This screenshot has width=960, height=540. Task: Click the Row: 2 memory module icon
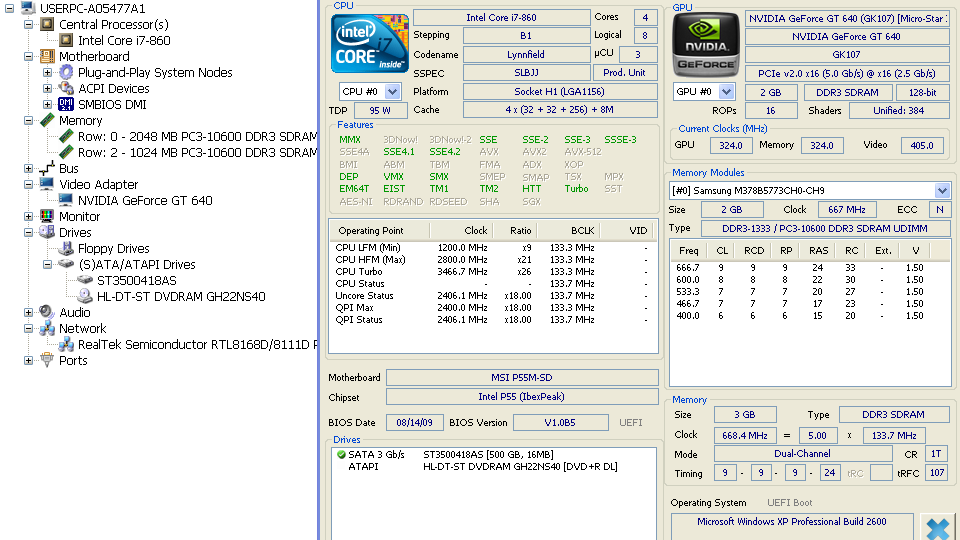[x=66, y=152]
